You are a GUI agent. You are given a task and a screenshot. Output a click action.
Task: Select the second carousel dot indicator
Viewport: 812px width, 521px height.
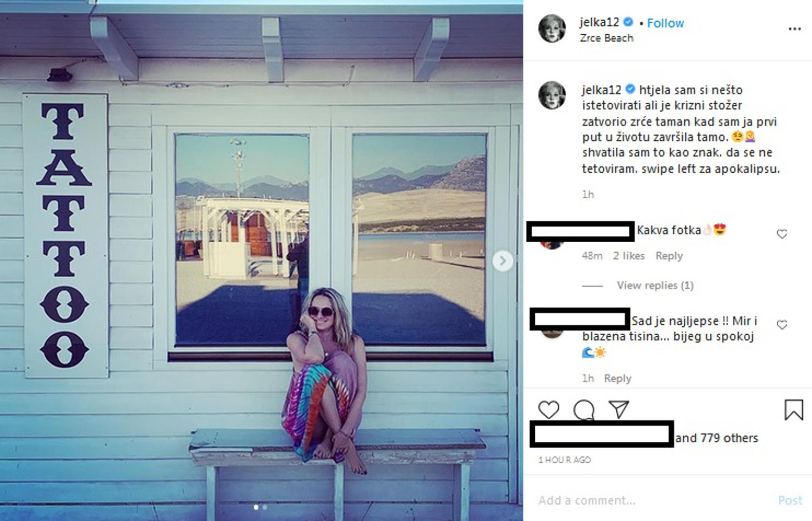click(265, 507)
